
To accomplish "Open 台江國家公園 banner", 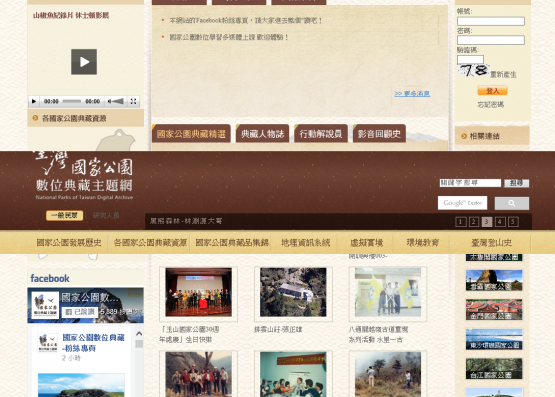I will pos(494,369).
